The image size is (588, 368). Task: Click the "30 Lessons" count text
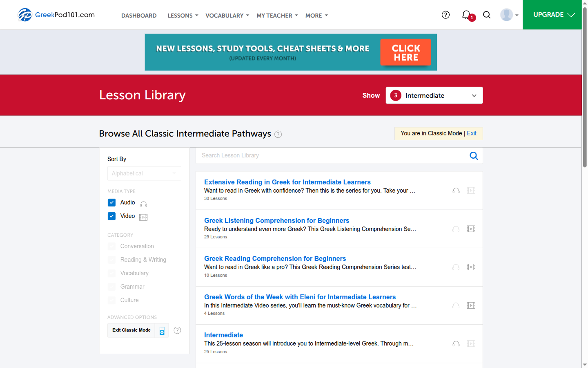[216, 198]
